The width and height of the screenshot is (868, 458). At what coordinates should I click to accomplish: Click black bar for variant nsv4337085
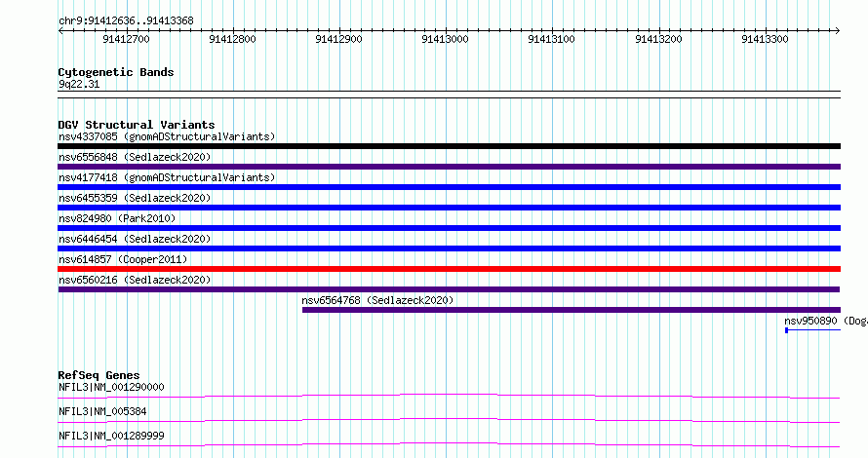[x=449, y=146]
